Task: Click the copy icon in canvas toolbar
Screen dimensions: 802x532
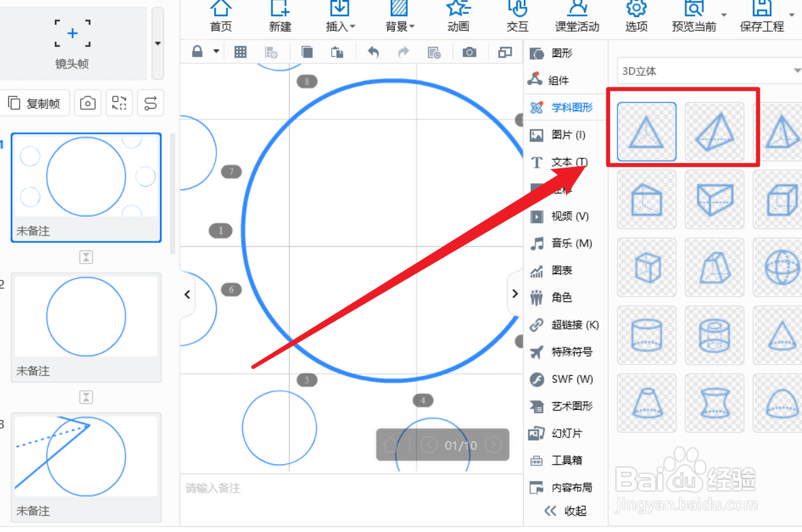Action: point(307,52)
